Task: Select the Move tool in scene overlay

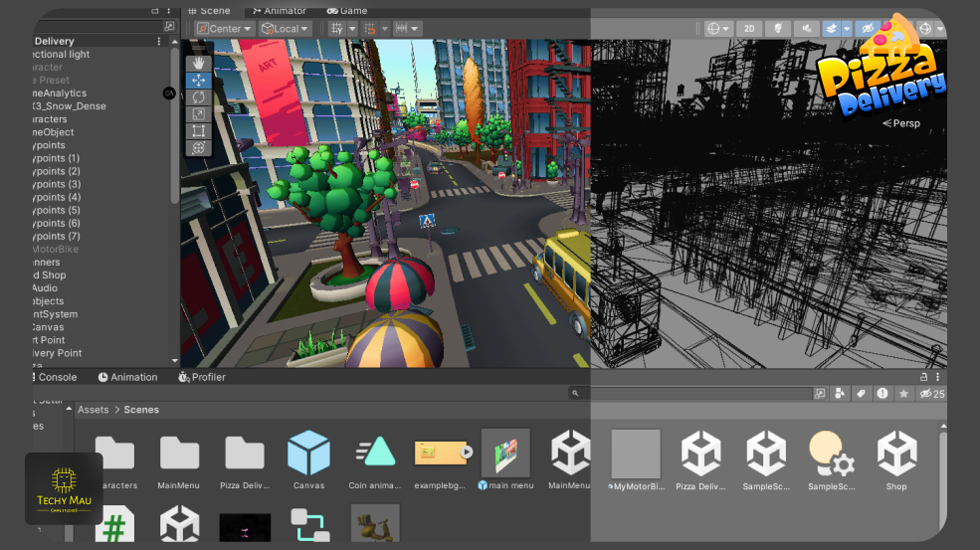Action: coord(199,80)
